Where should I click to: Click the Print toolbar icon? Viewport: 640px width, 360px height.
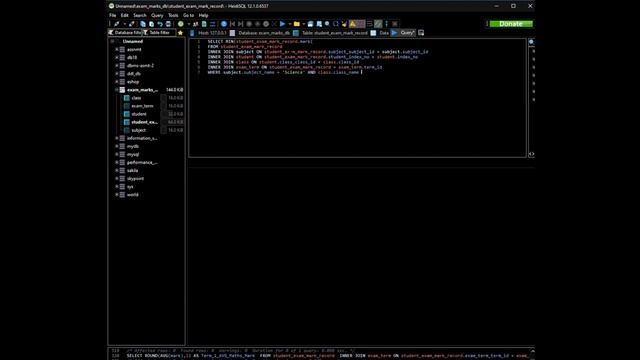click(168, 24)
